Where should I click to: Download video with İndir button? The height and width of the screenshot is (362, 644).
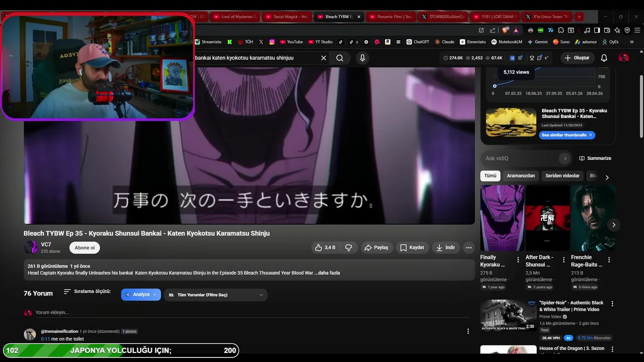coord(445,247)
